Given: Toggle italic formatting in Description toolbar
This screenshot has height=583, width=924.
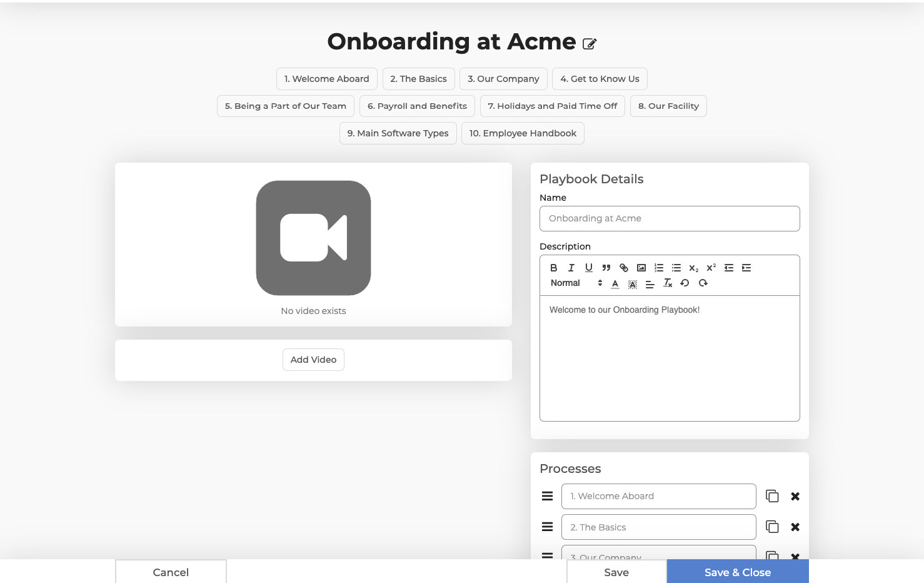Looking at the screenshot, I should click(x=571, y=268).
